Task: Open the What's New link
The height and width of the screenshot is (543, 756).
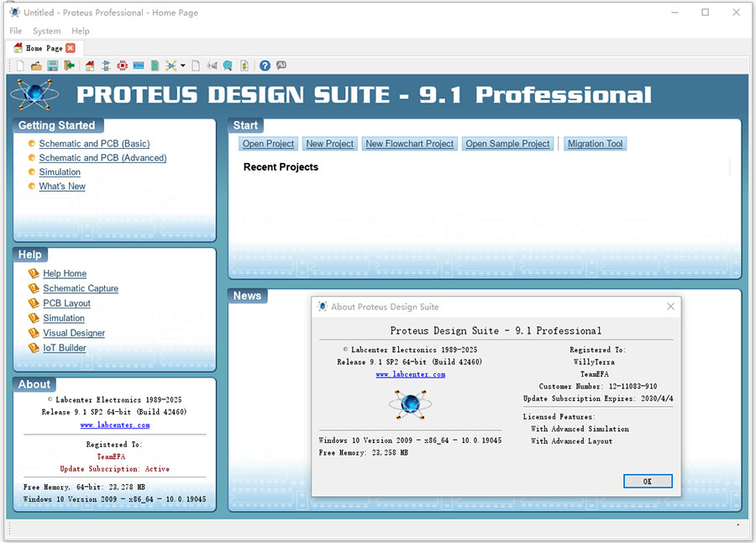Action: tap(62, 187)
